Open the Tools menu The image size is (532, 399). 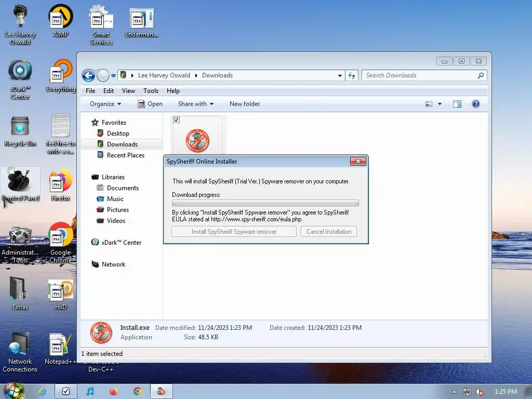[x=151, y=91]
